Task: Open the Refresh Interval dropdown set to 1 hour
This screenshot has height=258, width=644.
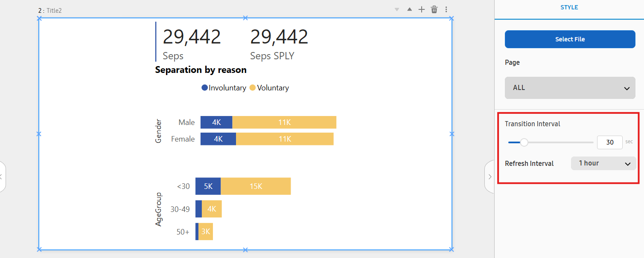Action: pyautogui.click(x=603, y=163)
